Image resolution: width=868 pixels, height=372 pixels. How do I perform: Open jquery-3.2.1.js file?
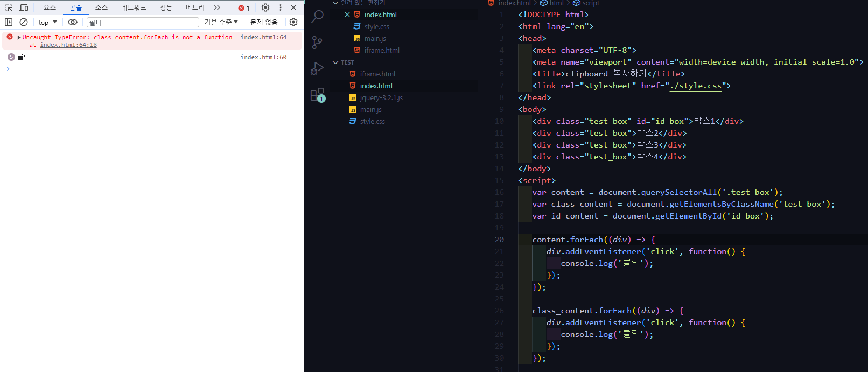(381, 97)
